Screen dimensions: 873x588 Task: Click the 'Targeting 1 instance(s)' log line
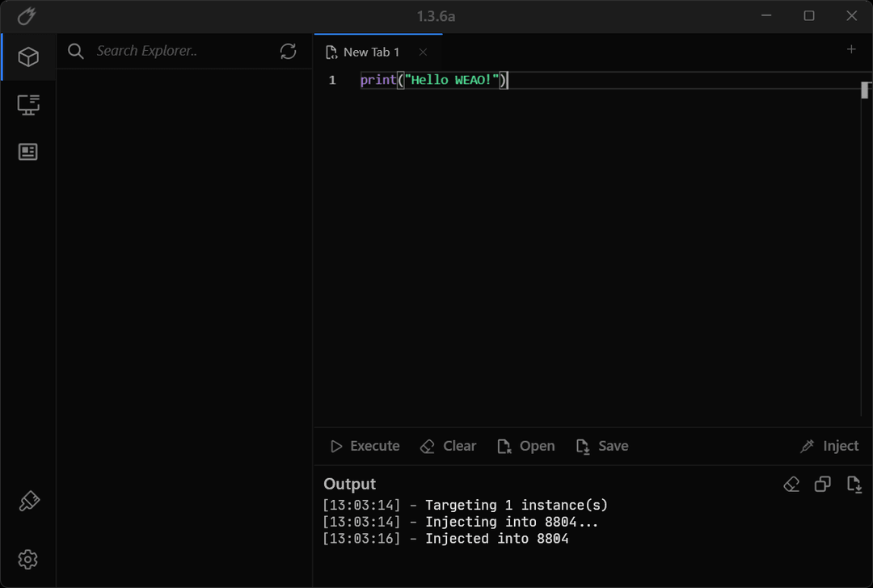tap(465, 505)
